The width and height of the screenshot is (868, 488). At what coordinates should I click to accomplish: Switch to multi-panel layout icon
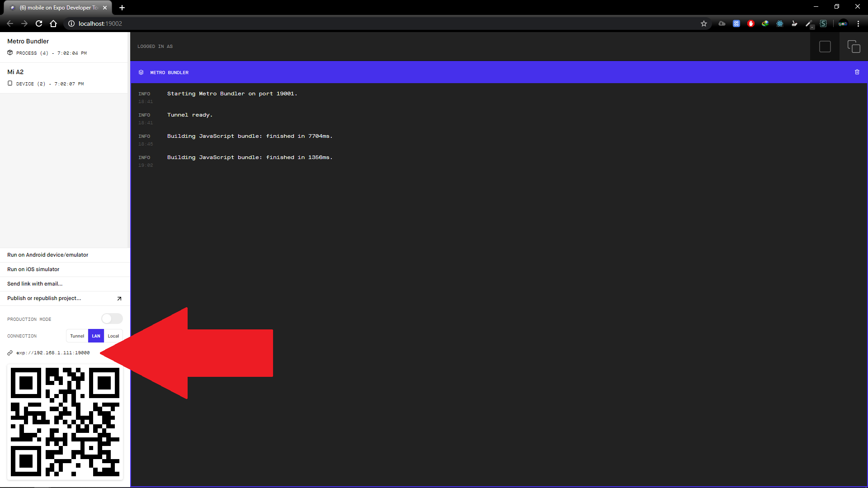[854, 47]
